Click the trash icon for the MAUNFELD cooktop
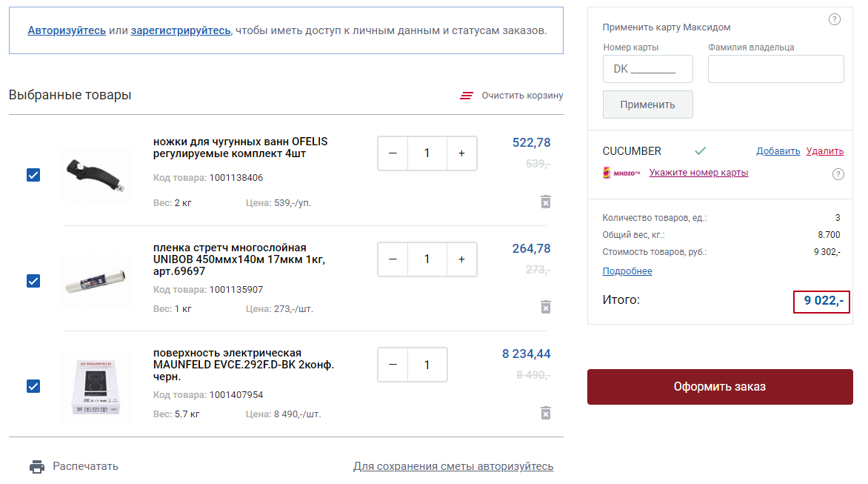 (546, 412)
